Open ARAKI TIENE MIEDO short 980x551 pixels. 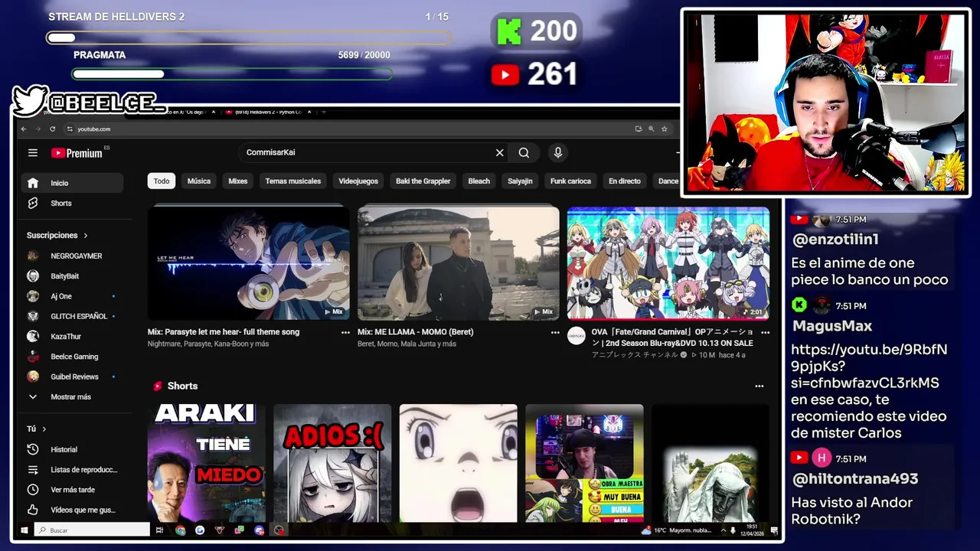click(x=207, y=463)
